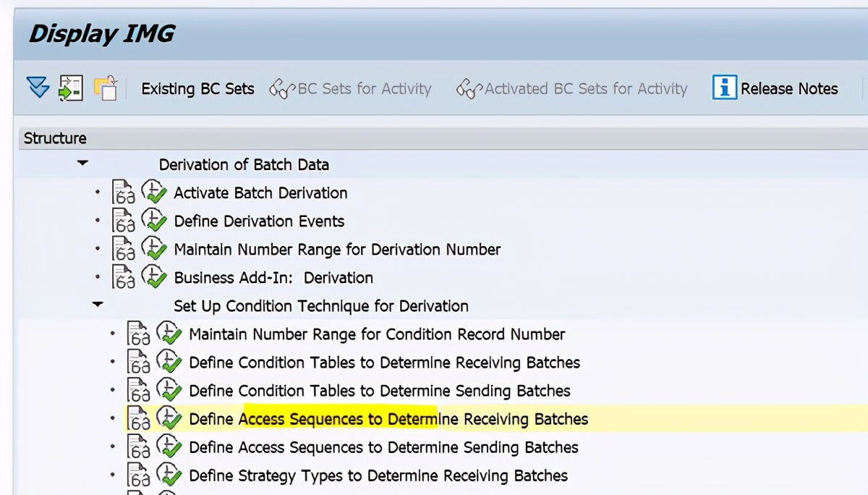Select the highlighted Define Access Sequences entry
The height and width of the screenshot is (495, 868).
pos(388,418)
